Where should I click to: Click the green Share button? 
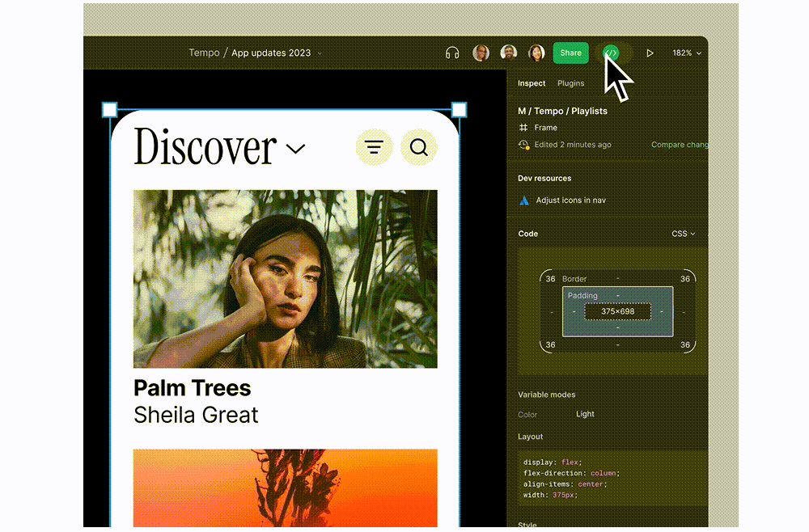(x=570, y=53)
